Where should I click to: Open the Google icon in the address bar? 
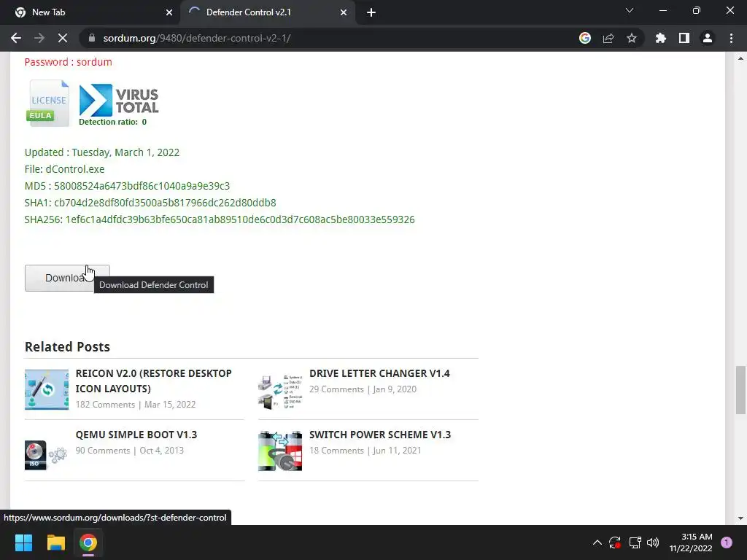585,38
